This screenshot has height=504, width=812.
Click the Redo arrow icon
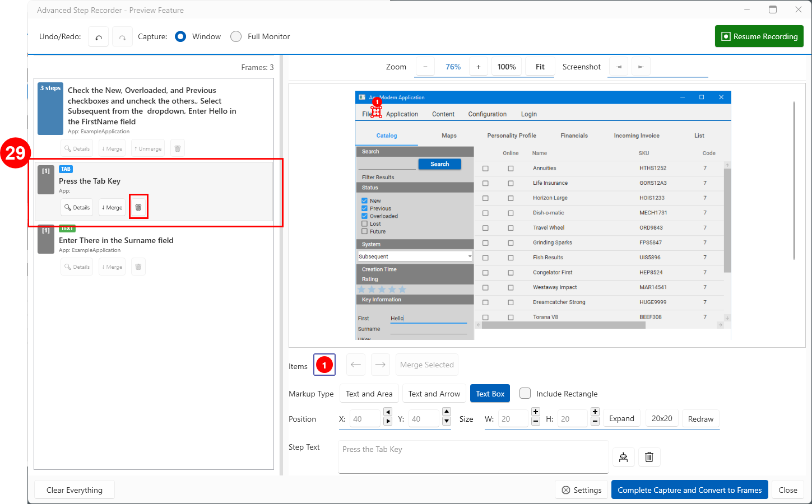[x=122, y=37]
